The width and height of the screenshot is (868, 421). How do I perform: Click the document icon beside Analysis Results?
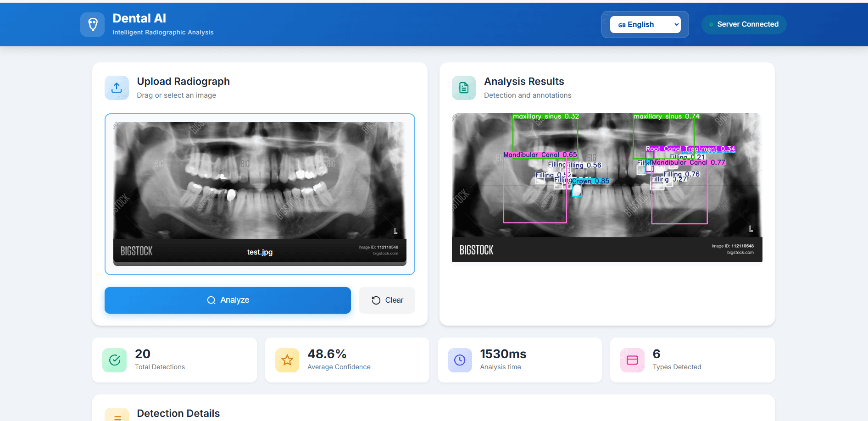click(x=464, y=88)
